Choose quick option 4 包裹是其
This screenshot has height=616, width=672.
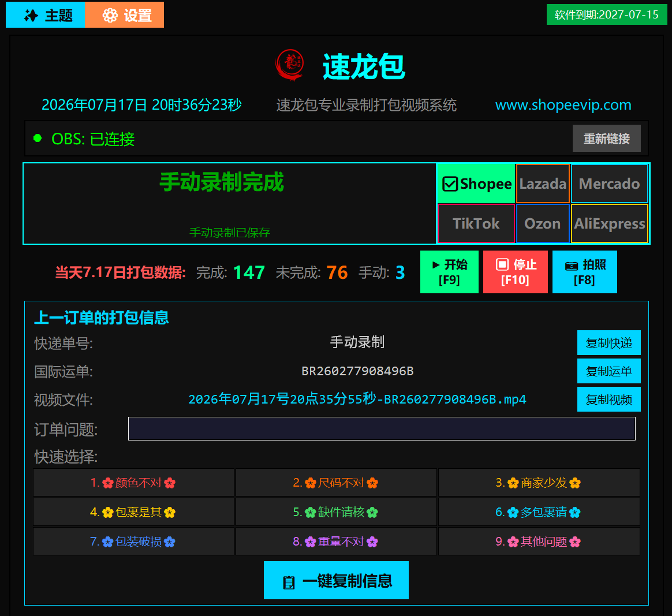pyautogui.click(x=133, y=512)
